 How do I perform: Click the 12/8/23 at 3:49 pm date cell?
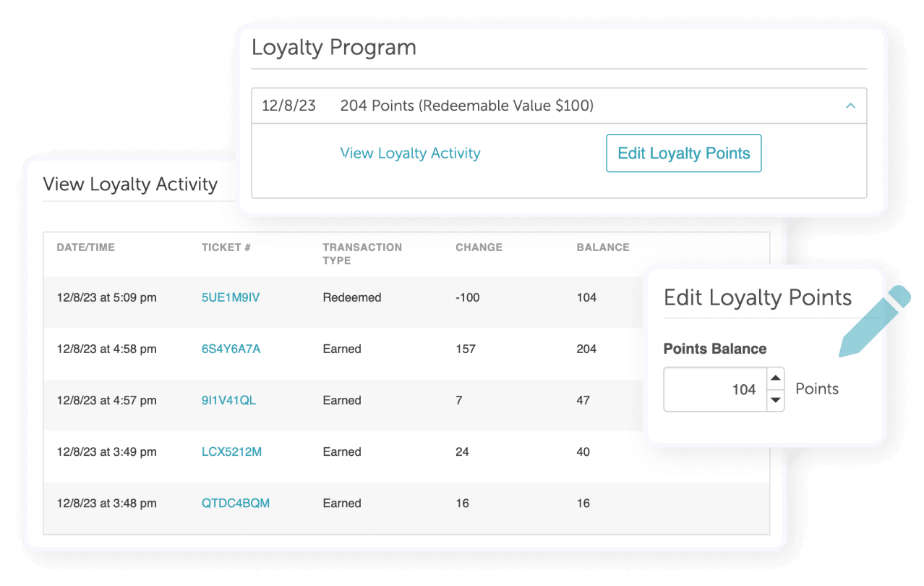(x=107, y=451)
